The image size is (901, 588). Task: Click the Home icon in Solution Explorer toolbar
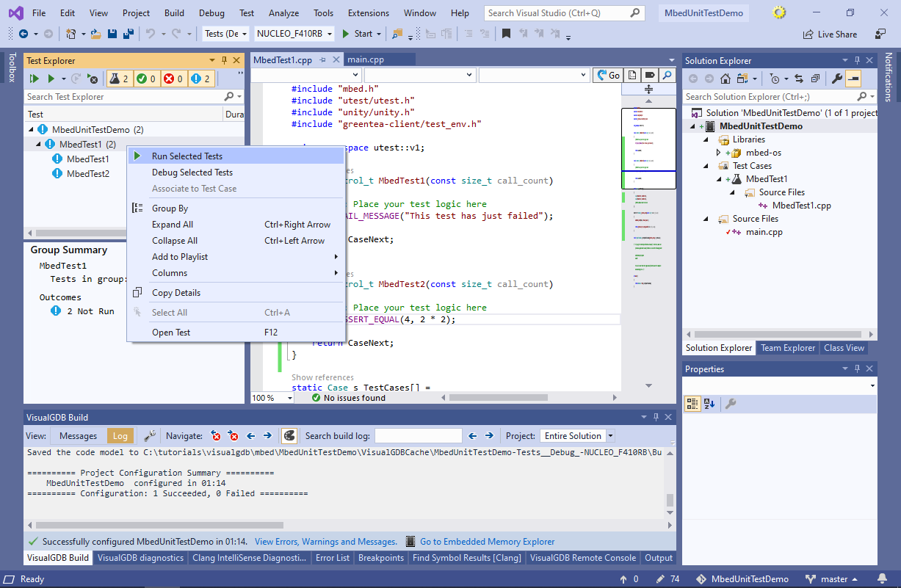(725, 79)
